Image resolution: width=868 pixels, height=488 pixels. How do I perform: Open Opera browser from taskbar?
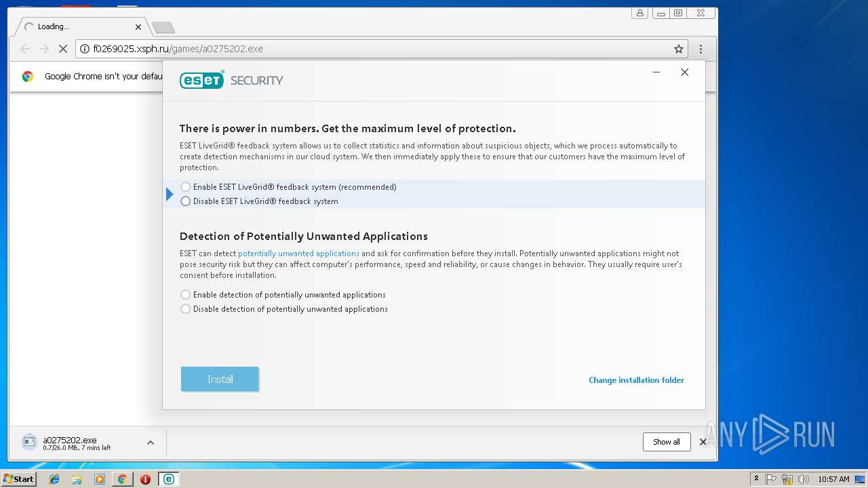click(x=145, y=479)
